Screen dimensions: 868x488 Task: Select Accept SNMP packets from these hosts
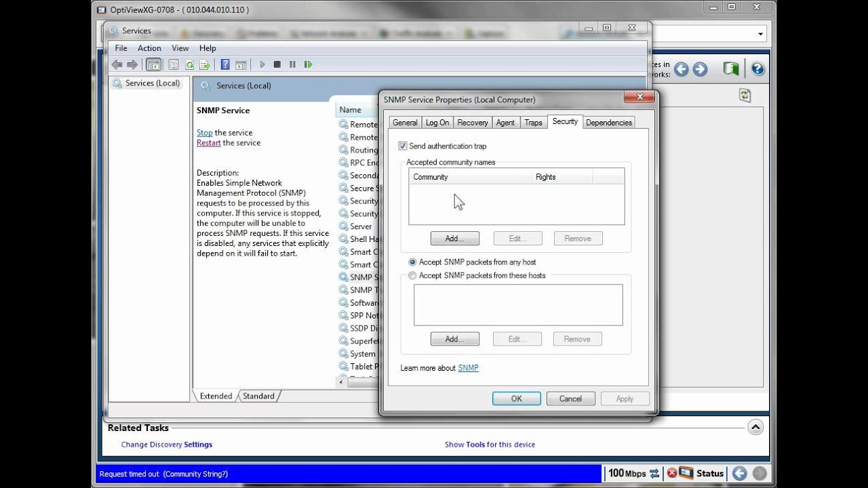412,275
